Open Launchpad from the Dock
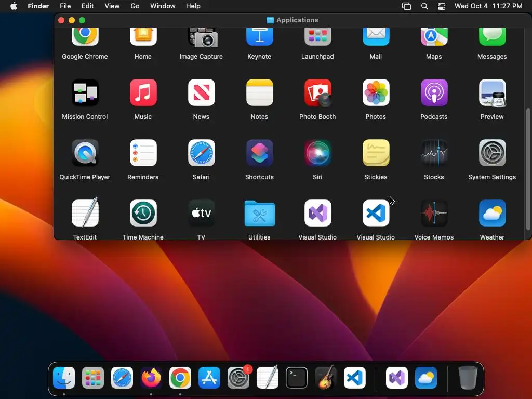Screen dimensions: 532x399 point(93,378)
